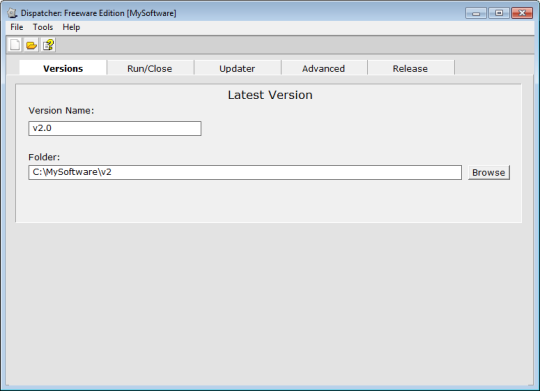Go to the Advanced tab

pyautogui.click(x=324, y=68)
